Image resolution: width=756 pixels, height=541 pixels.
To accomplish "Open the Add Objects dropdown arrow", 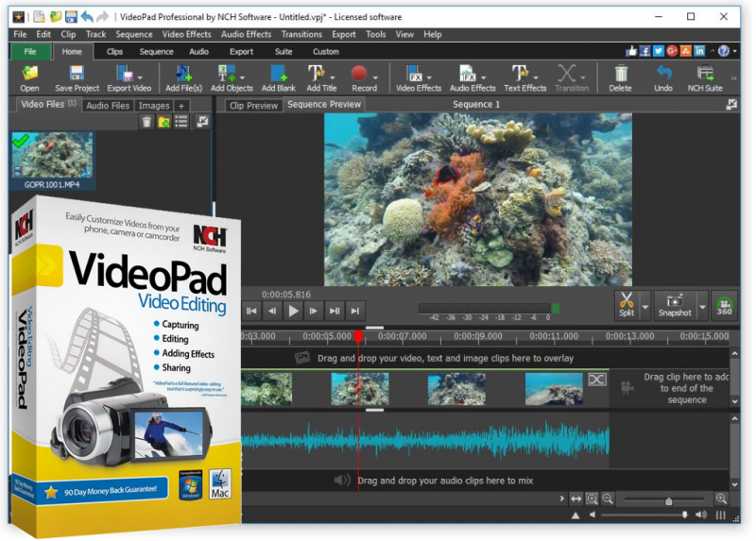I will [x=243, y=77].
